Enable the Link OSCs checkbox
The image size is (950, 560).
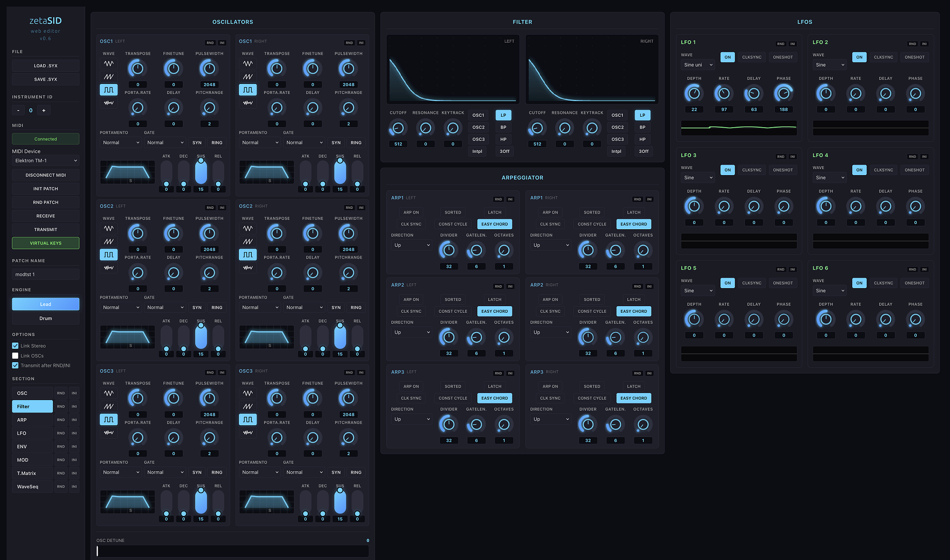pyautogui.click(x=15, y=356)
